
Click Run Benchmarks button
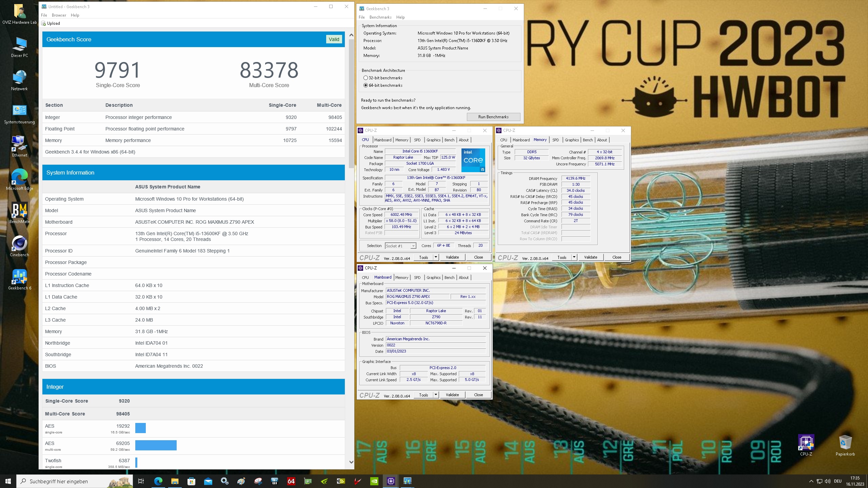coord(493,117)
